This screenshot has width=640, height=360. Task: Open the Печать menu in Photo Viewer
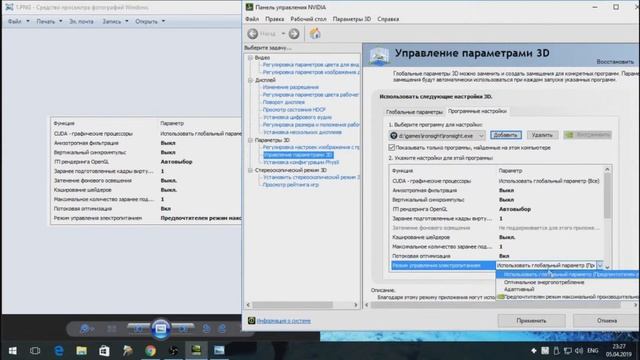click(x=49, y=21)
